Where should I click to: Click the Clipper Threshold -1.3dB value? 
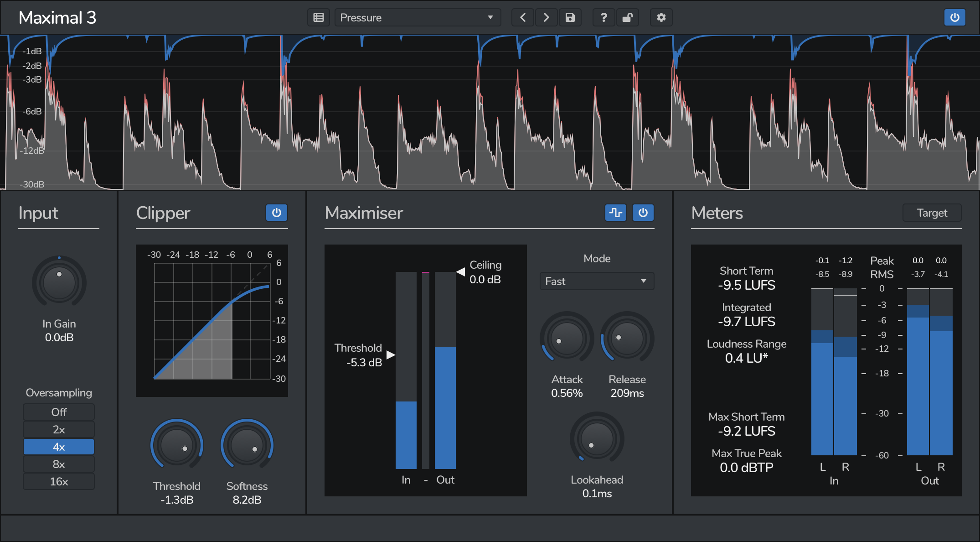(177, 500)
